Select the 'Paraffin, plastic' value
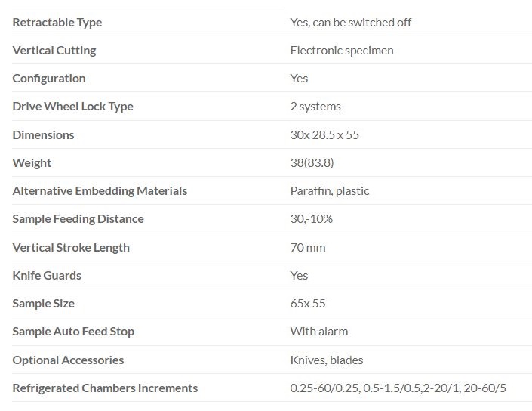The image size is (532, 411). point(330,190)
